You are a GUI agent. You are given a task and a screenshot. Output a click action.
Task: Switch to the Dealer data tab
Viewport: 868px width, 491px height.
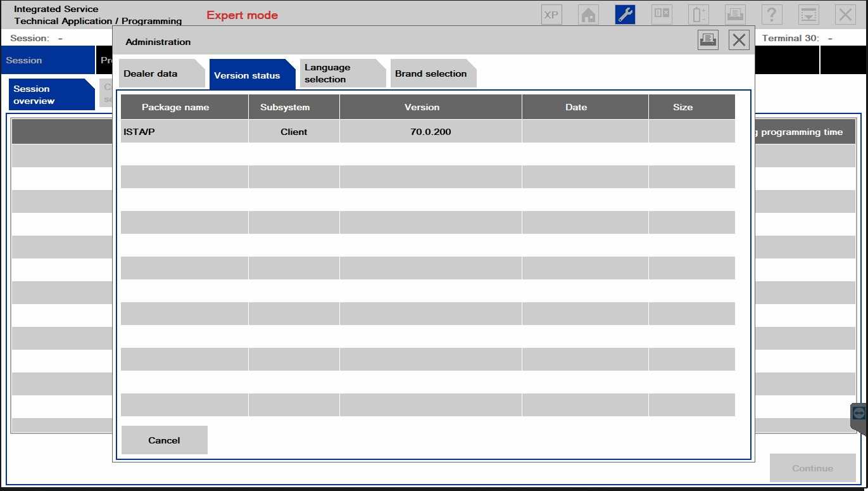coord(151,73)
